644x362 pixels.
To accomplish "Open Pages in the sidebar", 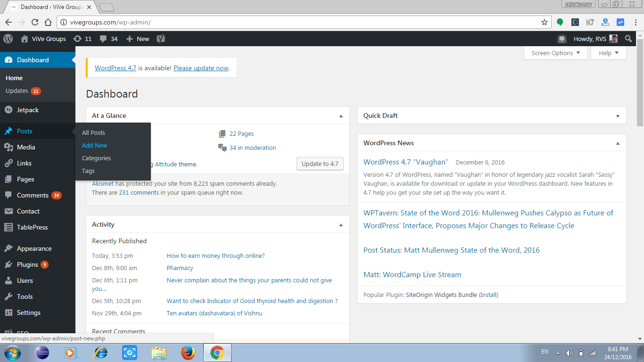I will [38, 179].
